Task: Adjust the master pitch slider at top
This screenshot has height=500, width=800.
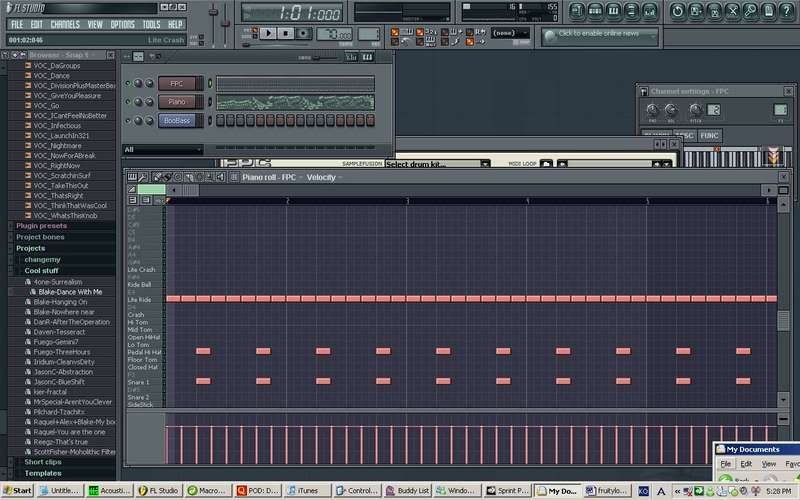Action: (x=225, y=23)
